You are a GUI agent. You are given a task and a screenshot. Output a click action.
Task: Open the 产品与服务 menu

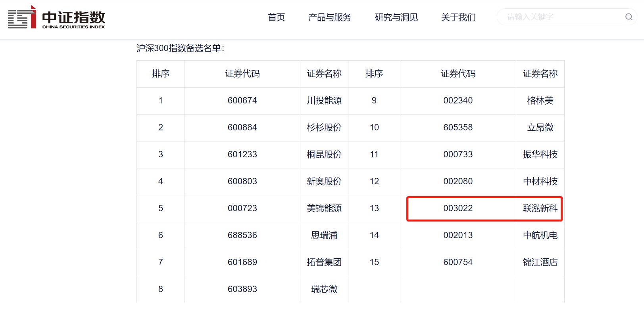coord(329,17)
